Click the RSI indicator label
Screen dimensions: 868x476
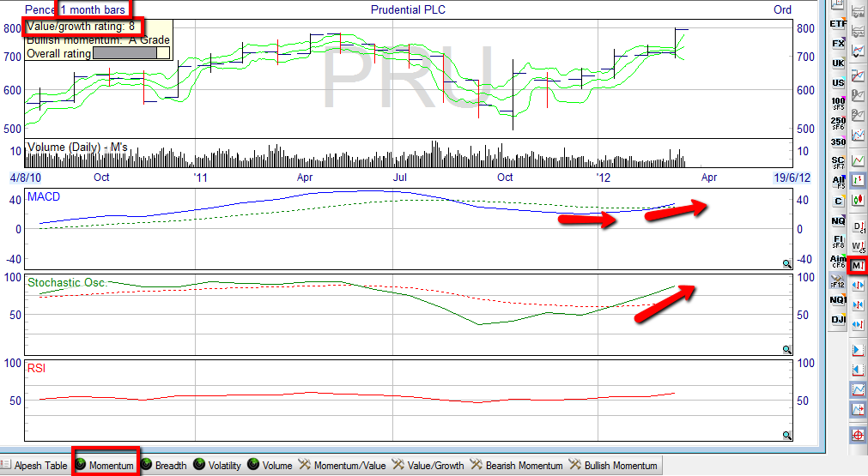(36, 368)
